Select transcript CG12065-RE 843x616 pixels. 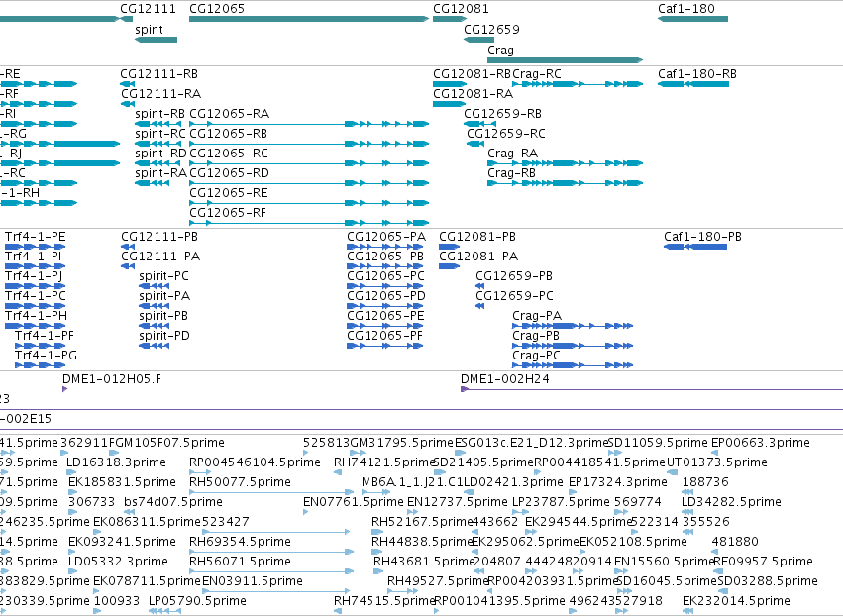[x=309, y=203]
